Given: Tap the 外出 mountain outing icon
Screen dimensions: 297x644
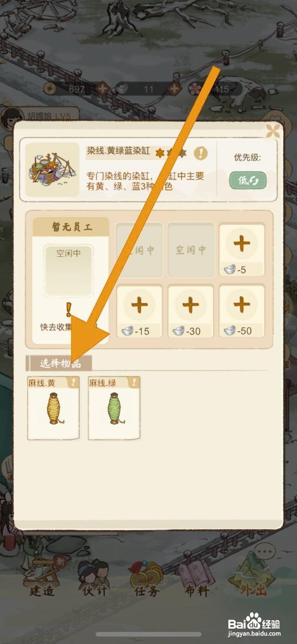Looking at the screenshot, I should pos(252,574).
